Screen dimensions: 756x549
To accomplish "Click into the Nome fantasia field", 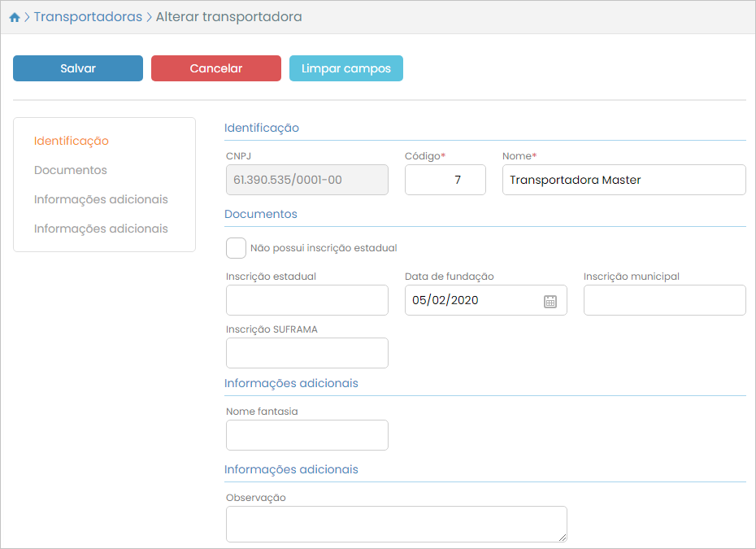I will 307,435.
